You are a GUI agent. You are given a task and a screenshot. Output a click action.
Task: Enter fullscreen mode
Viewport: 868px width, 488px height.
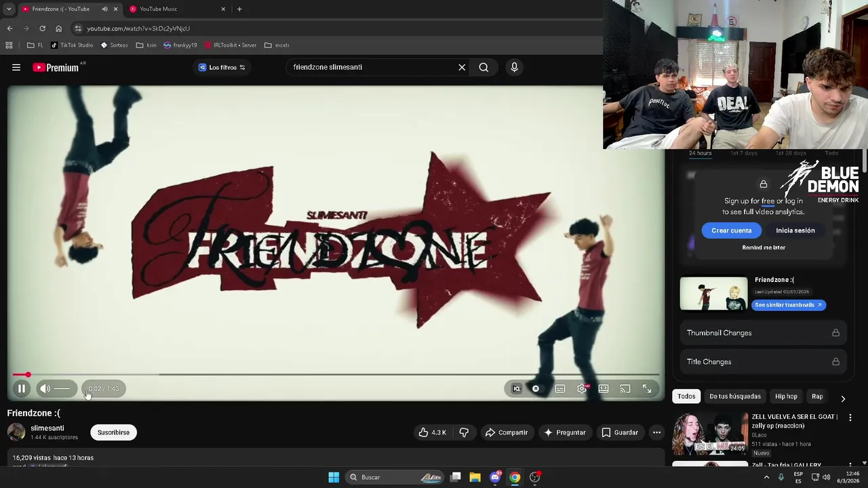click(647, 389)
